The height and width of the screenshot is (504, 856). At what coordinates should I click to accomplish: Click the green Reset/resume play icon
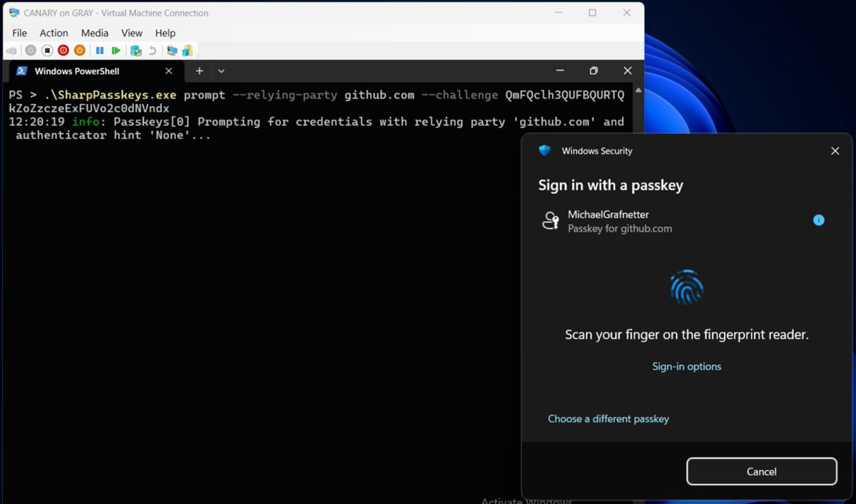116,51
